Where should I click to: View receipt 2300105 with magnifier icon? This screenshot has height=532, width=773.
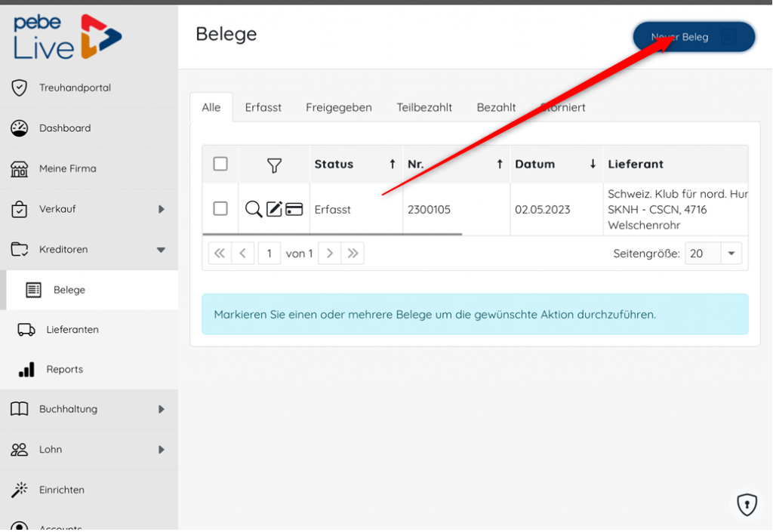coord(254,209)
